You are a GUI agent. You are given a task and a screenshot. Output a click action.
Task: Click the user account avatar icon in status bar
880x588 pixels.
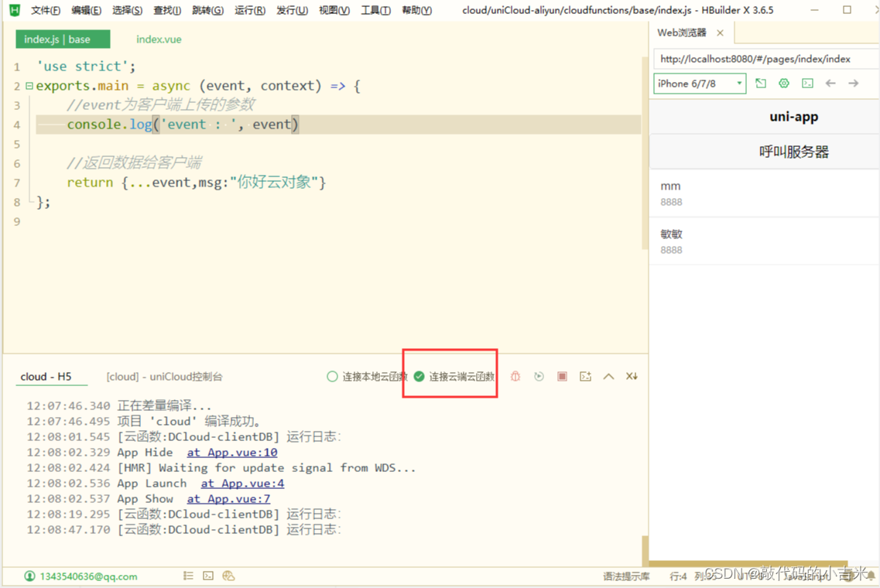tap(29, 576)
